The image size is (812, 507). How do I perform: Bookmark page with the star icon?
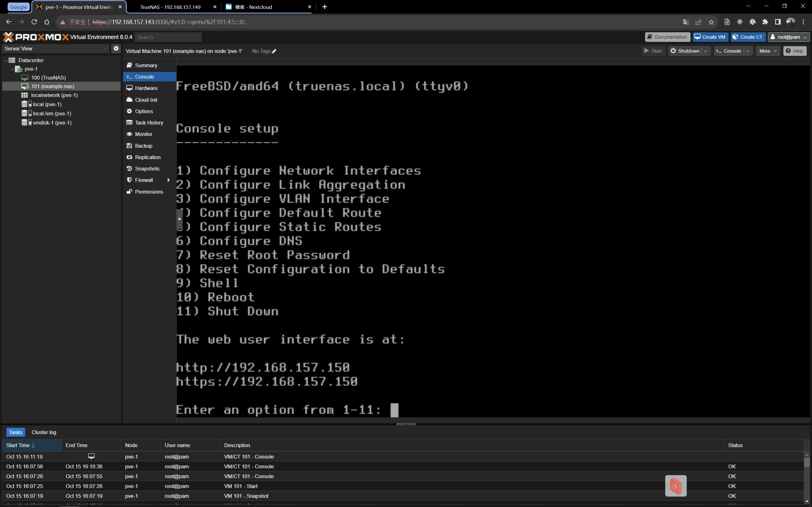click(x=711, y=22)
